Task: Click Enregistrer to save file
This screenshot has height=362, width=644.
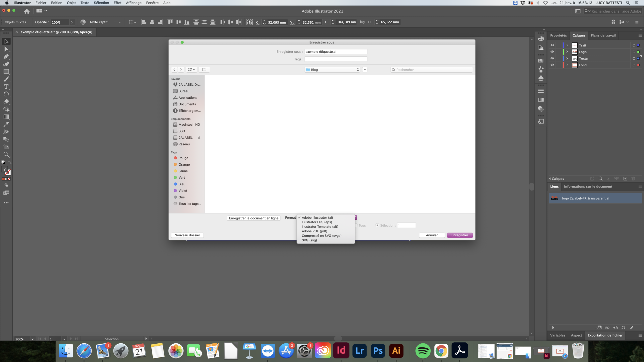Action: coord(460,235)
